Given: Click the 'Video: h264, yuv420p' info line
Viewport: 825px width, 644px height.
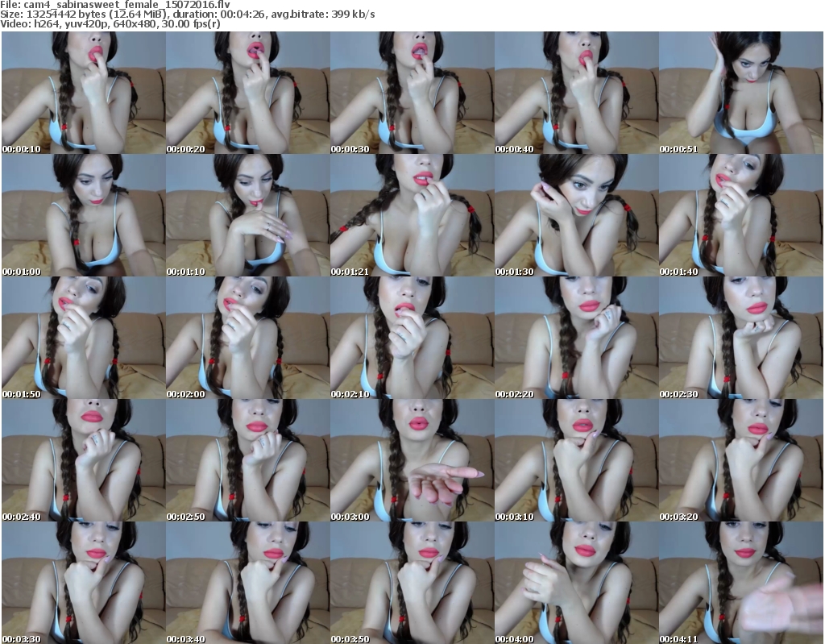Looking at the screenshot, I should [110, 24].
